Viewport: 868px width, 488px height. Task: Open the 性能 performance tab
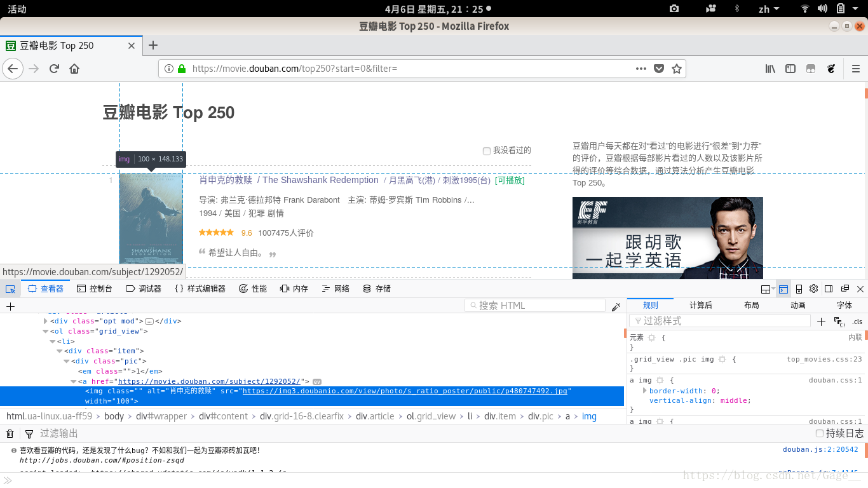[253, 289]
